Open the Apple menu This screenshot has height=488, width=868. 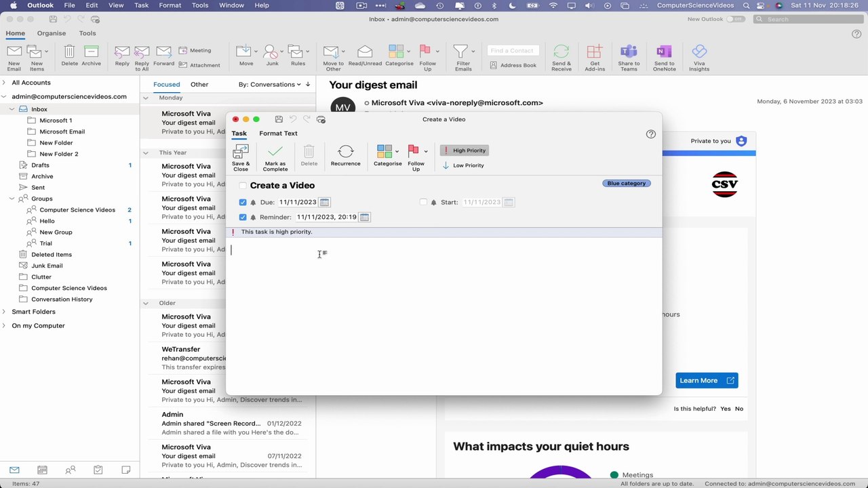pos(13,5)
